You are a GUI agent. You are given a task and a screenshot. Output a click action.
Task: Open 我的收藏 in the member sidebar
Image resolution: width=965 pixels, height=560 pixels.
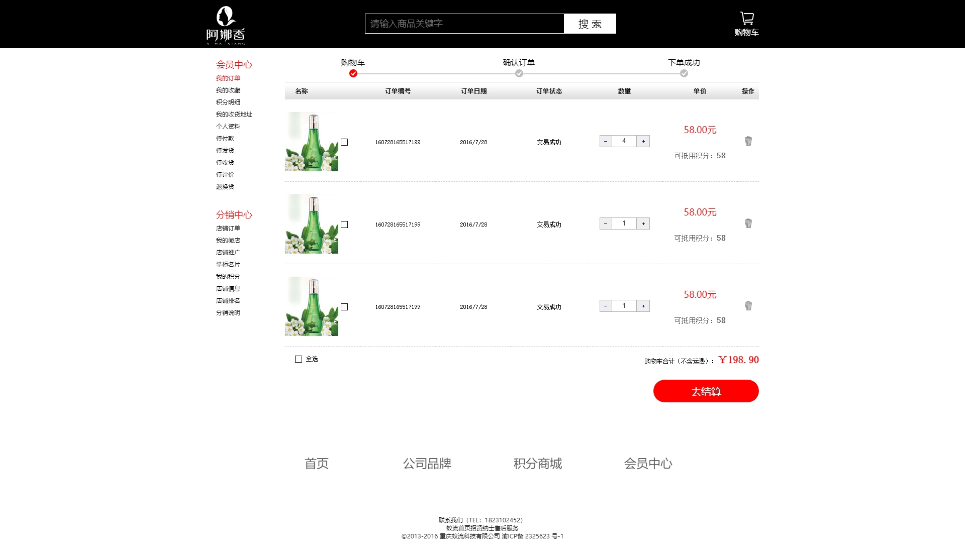click(x=228, y=90)
